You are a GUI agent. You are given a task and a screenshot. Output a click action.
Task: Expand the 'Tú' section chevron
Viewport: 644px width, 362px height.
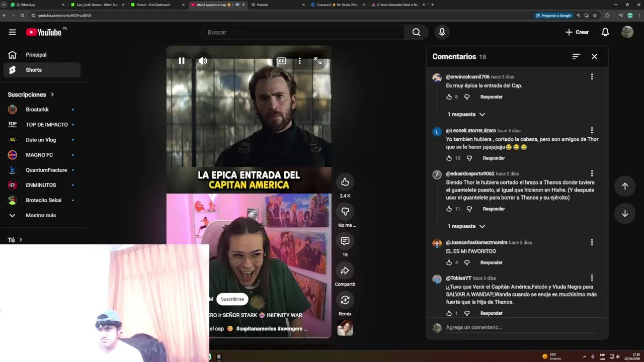coord(21,240)
